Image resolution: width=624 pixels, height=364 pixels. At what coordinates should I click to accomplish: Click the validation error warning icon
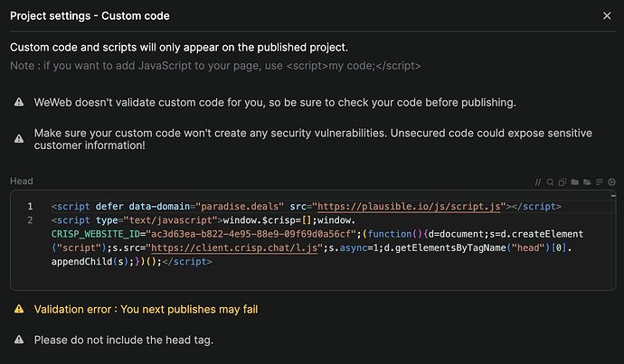click(18, 310)
